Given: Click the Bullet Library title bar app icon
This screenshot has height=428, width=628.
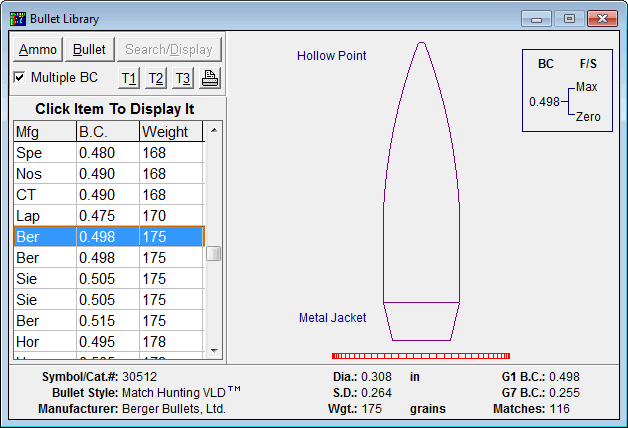Looking at the screenshot, I should pos(18,19).
